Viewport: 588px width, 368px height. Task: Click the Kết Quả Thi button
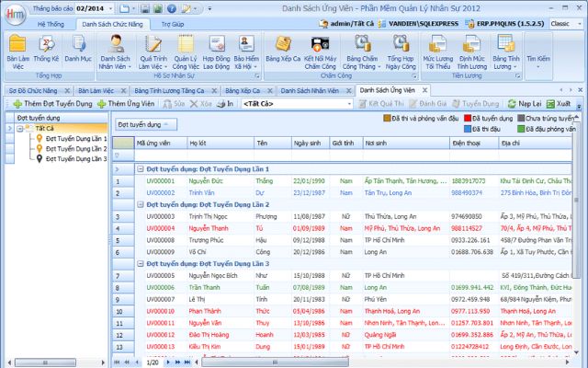tap(381, 104)
